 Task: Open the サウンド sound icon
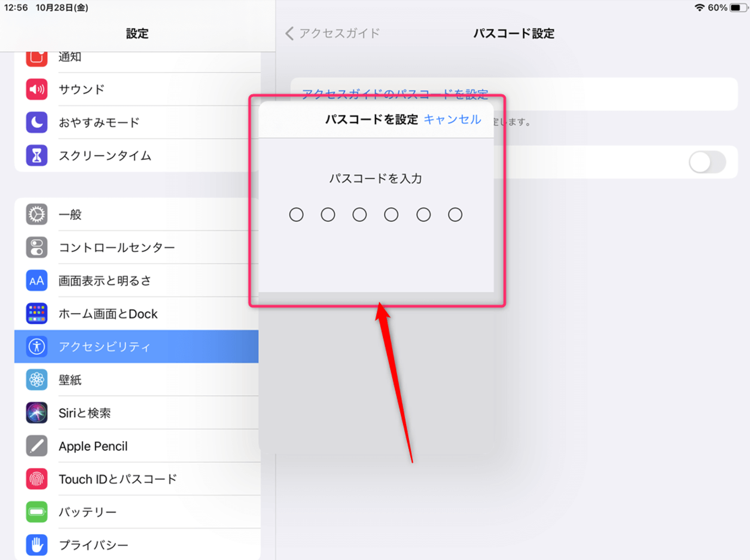pos(37,89)
